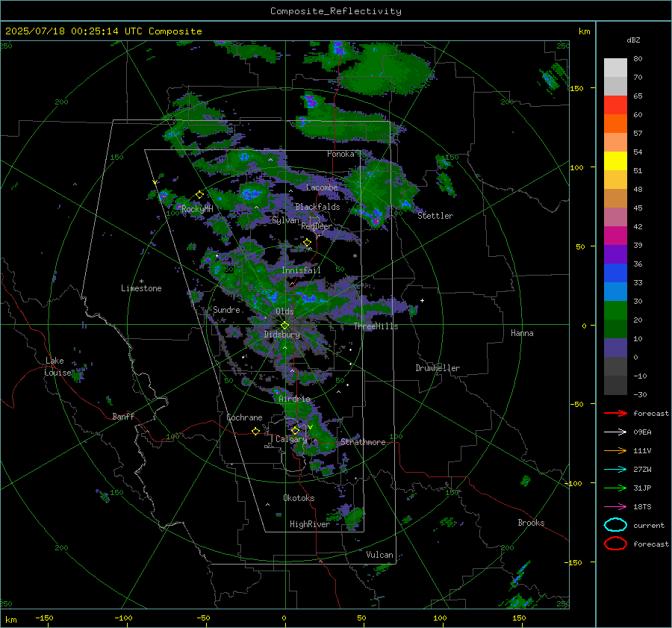Click the Cochrane town label
The width and height of the screenshot is (672, 628).
click(244, 417)
